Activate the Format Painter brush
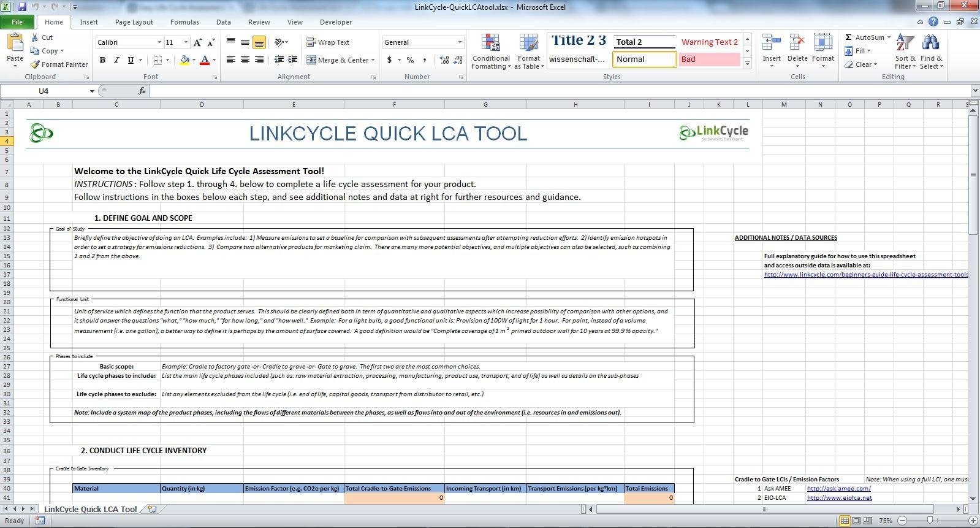This screenshot has width=980, height=528. coord(35,64)
